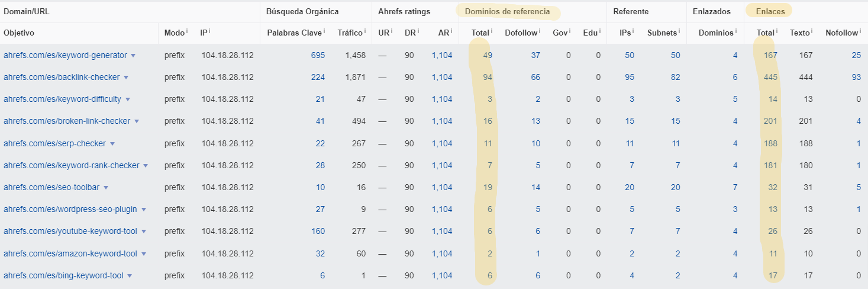This screenshot has width=868, height=289.
Task: Expand arrow beside bing-keyword-tool URL
Action: 130,276
